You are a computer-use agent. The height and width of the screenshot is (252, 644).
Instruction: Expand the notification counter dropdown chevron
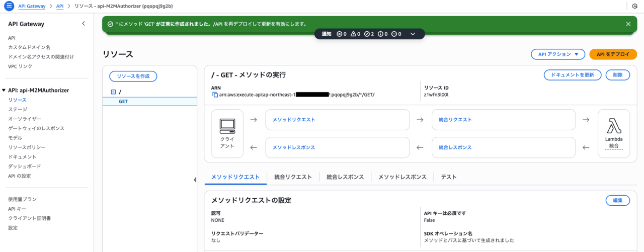[413, 34]
